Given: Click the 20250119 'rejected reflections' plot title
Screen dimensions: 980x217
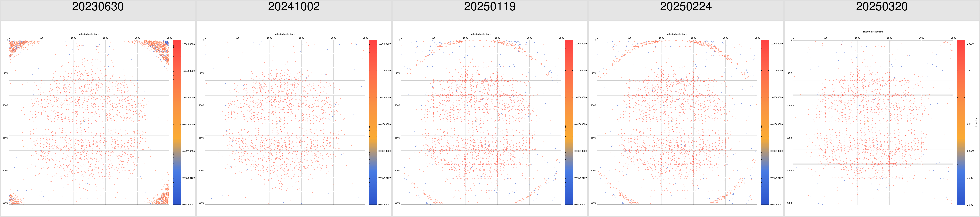Looking at the screenshot, I should tap(481, 34).
